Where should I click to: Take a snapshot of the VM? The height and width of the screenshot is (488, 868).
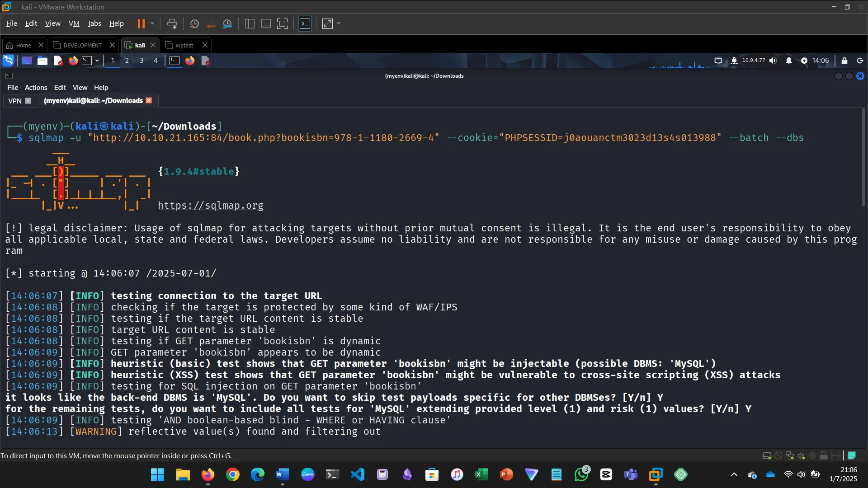coord(194,23)
